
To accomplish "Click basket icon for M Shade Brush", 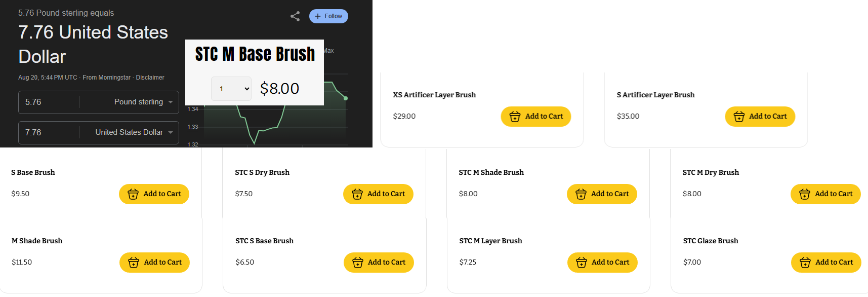I will click(x=134, y=263).
